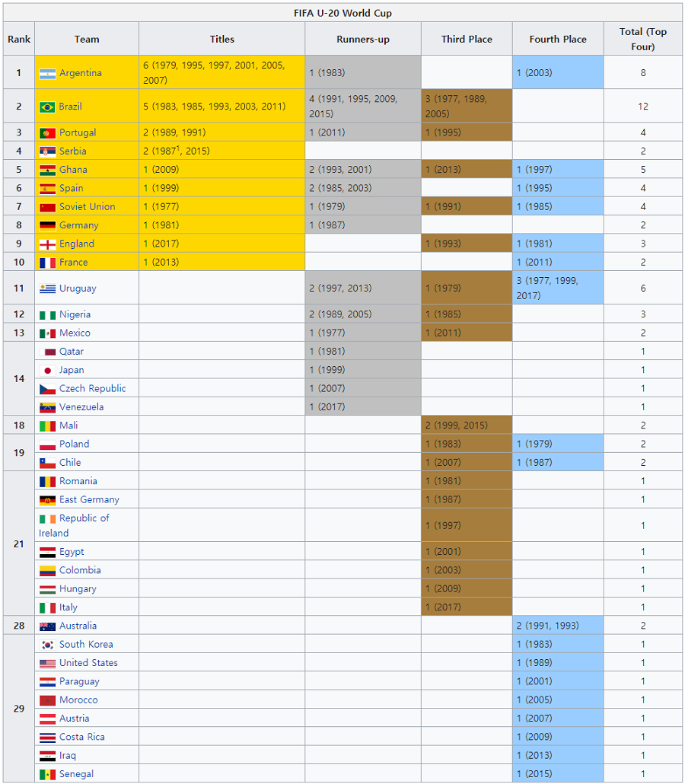
Task: Click the United States flag icon
Action: [x=47, y=664]
